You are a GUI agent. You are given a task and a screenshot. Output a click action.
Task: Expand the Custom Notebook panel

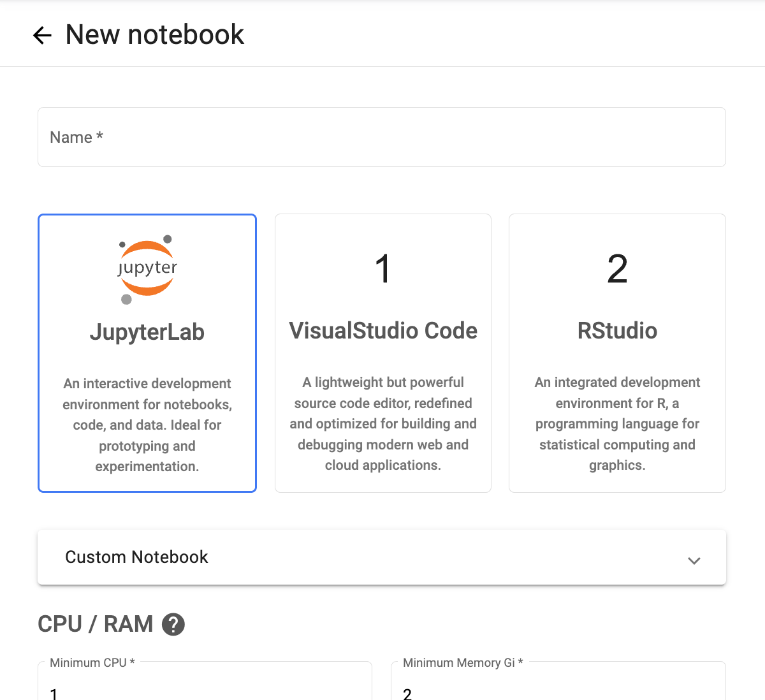pyautogui.click(x=382, y=557)
